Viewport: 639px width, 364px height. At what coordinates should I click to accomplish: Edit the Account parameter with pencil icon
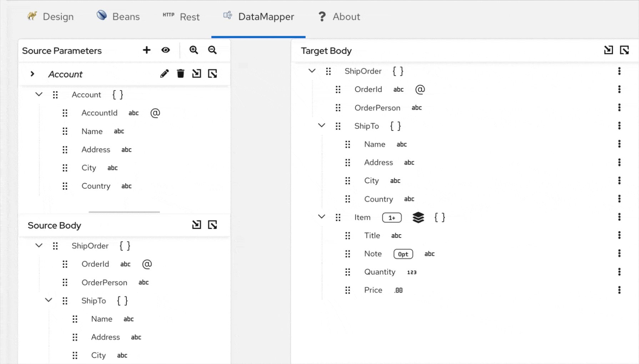click(164, 74)
